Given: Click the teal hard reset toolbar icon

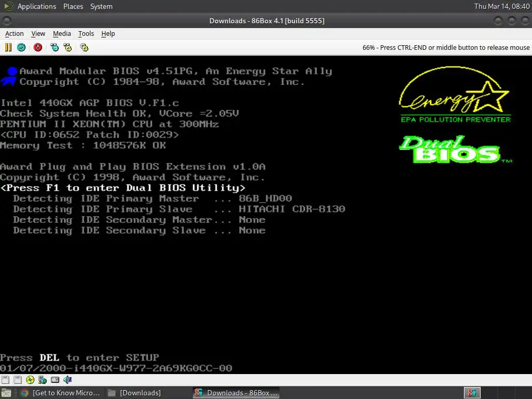Looking at the screenshot, I should [x=21, y=47].
